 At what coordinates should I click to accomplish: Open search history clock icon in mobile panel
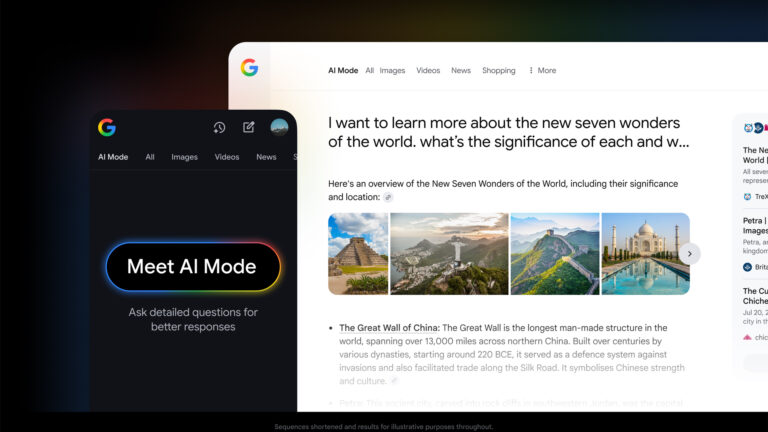219,128
